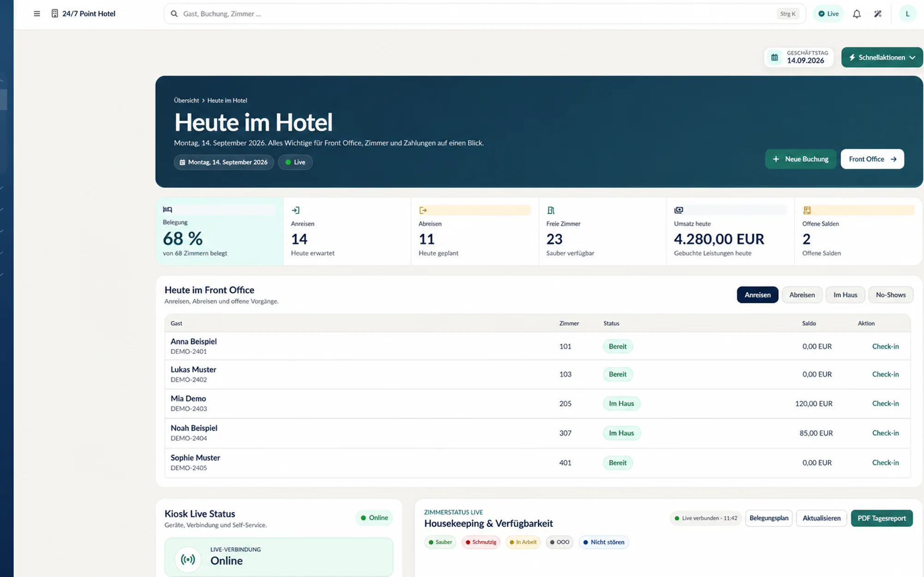Toggle the Sauber room status filter
Image resolution: width=924 pixels, height=577 pixels.
click(440, 542)
